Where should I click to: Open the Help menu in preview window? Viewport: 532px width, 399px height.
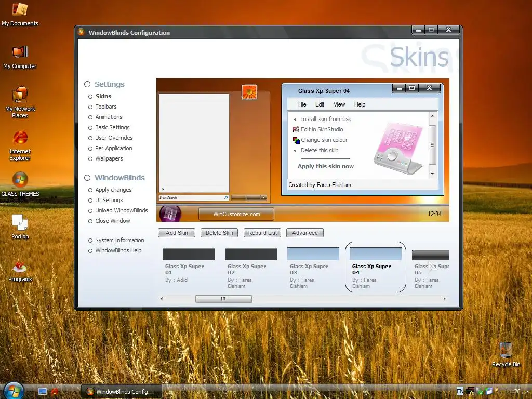click(x=360, y=104)
